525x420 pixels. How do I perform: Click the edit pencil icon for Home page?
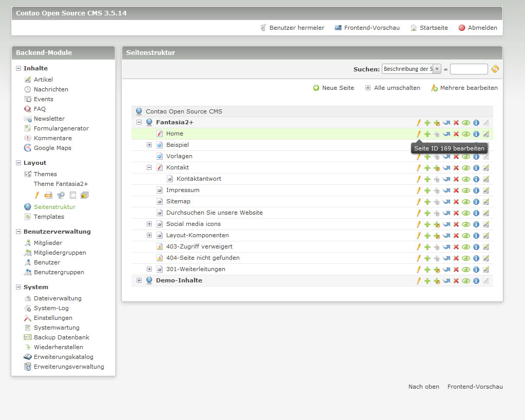tap(418, 134)
